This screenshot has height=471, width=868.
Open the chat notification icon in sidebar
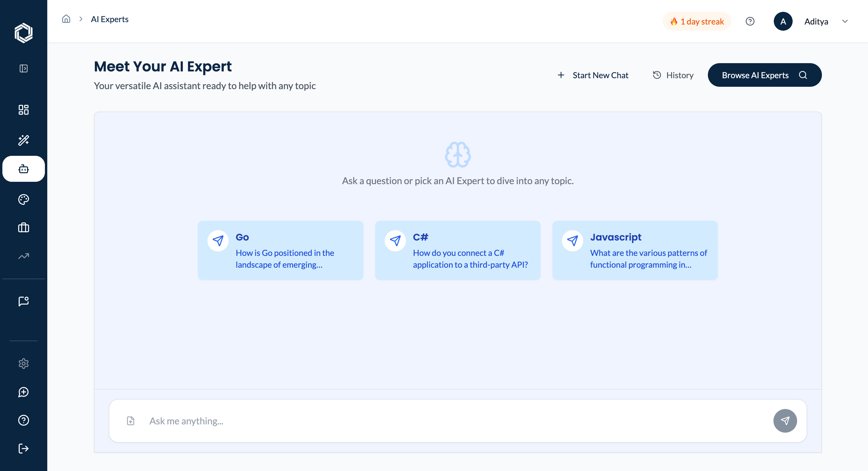point(24,301)
